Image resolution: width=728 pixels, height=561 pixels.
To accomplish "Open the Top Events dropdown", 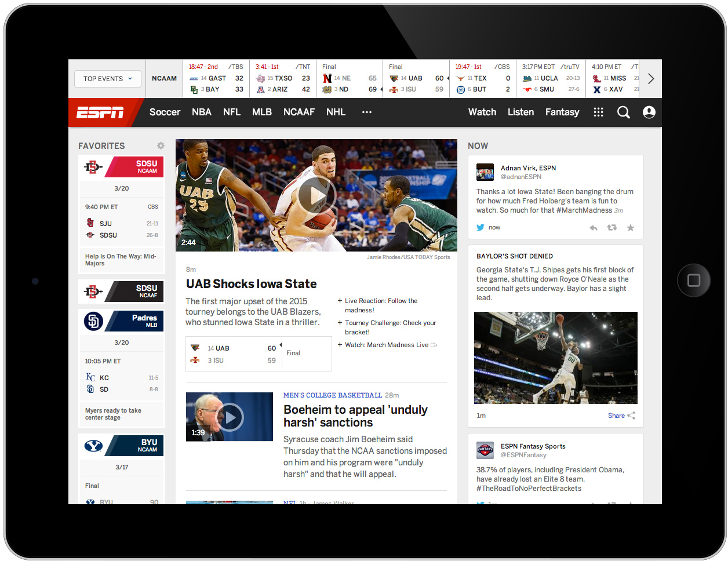I will tap(108, 79).
